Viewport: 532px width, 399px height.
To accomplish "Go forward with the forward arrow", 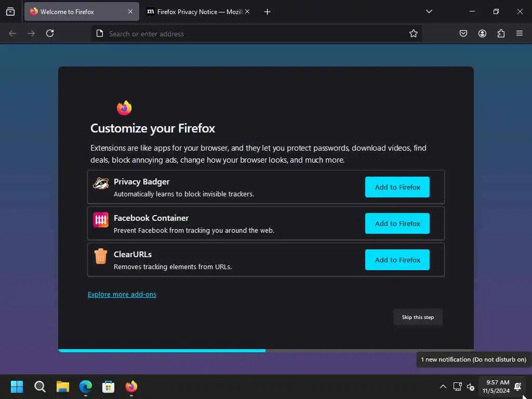I will (x=31, y=33).
